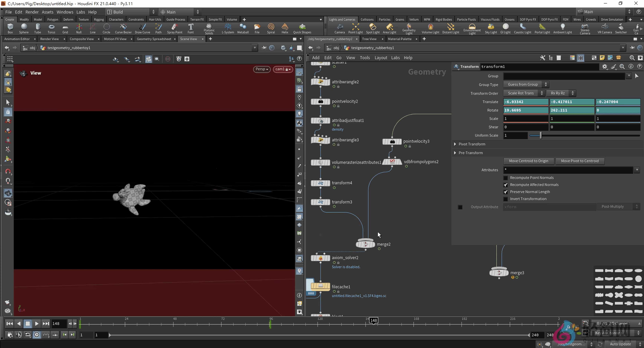Click Move Centroid to Origin
Viewport: 644px width, 348px height.
coord(529,161)
